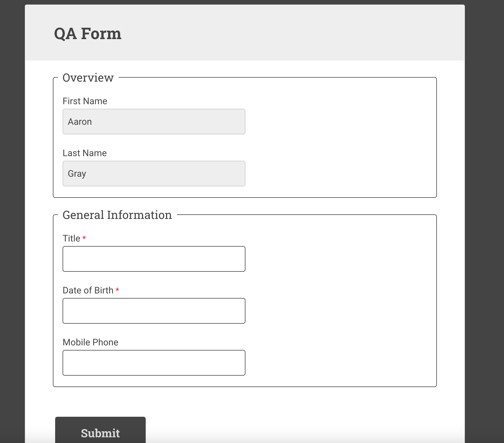Click the General Information section legend

[117, 215]
